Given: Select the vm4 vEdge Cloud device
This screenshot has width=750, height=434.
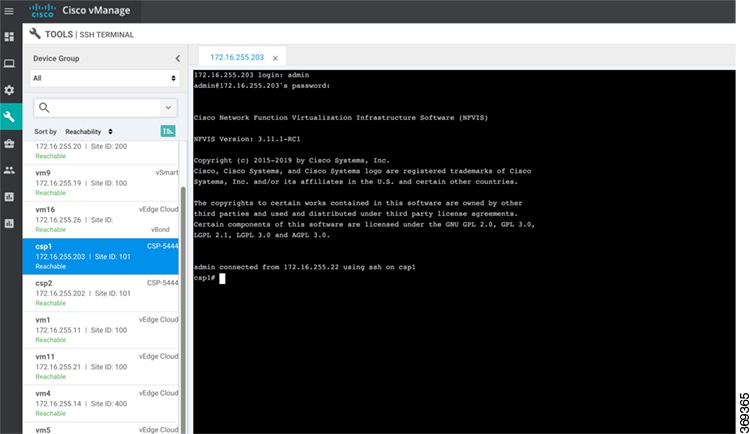Looking at the screenshot, I should tap(101, 403).
